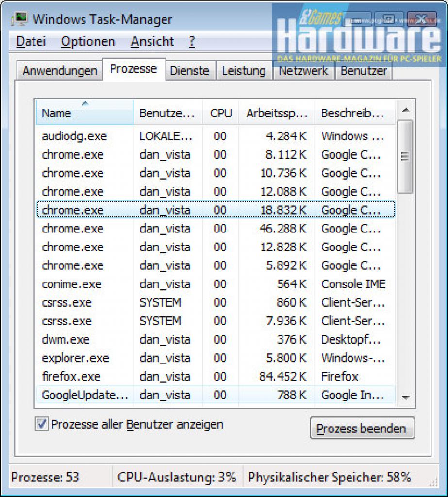Click the Firefox description cell
The image size is (448, 497).
[340, 376]
